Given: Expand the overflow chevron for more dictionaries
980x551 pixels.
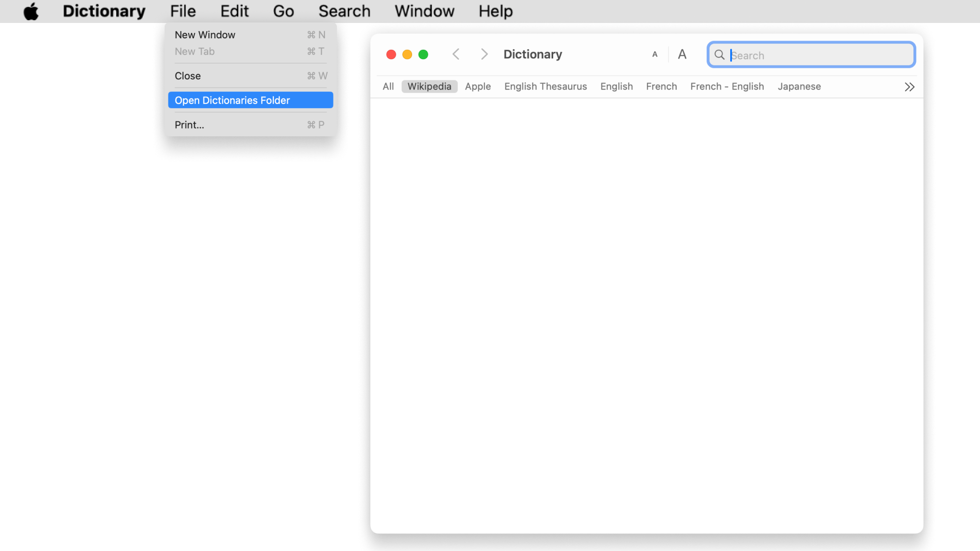Looking at the screenshot, I should pos(909,86).
